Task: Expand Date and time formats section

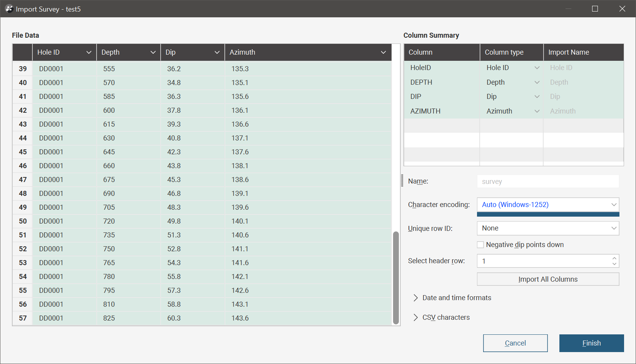Action: 416,298
